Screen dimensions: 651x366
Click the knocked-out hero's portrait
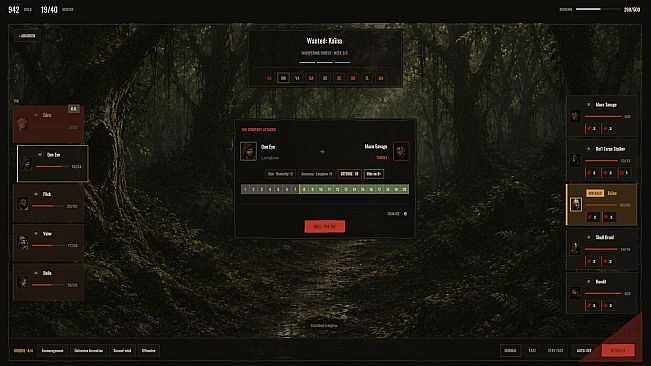point(22,124)
